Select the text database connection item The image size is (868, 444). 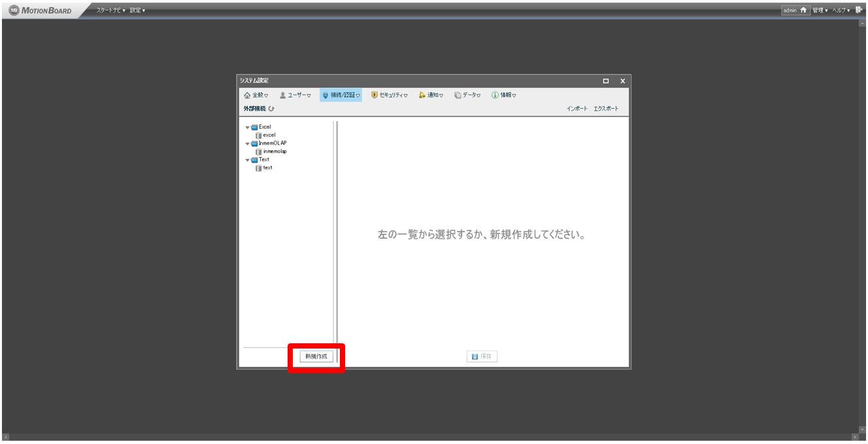click(x=267, y=167)
